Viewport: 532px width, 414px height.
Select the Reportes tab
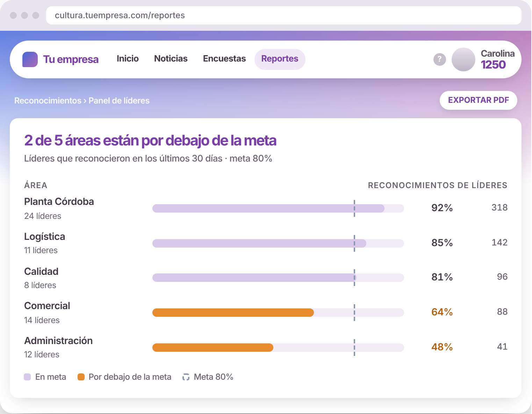coord(280,59)
